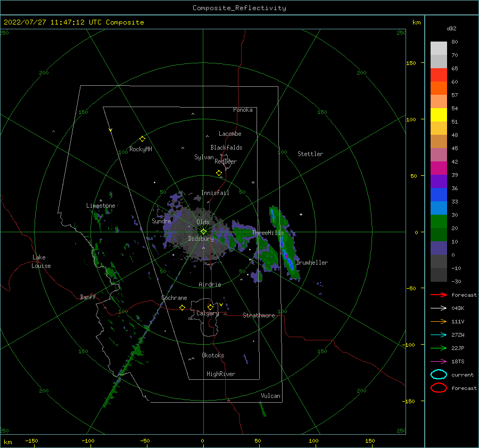
Task: Click the Airdrie label
Action: 210,284
